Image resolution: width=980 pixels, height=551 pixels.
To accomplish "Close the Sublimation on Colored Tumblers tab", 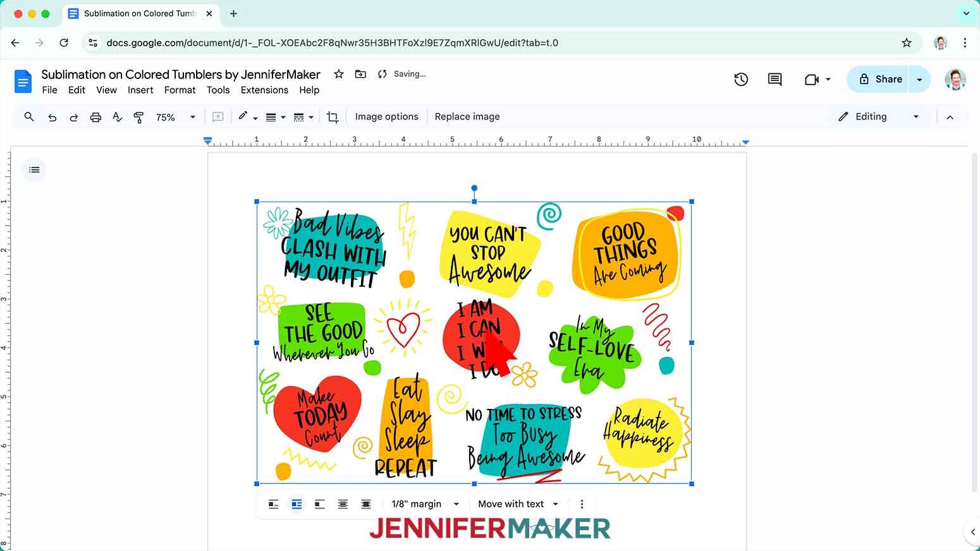I will tap(209, 13).
